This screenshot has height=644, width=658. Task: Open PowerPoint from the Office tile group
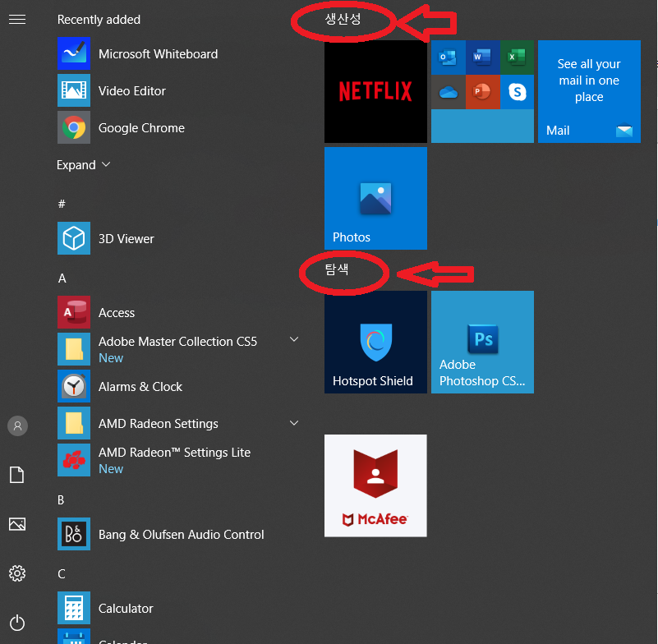(x=482, y=92)
